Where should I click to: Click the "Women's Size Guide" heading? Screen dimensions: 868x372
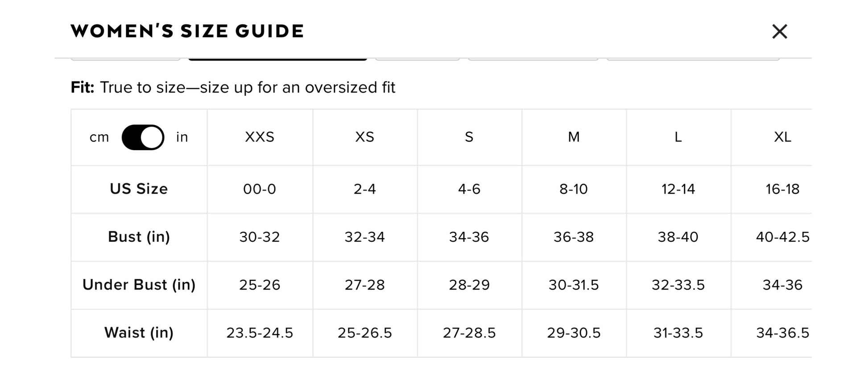(187, 31)
